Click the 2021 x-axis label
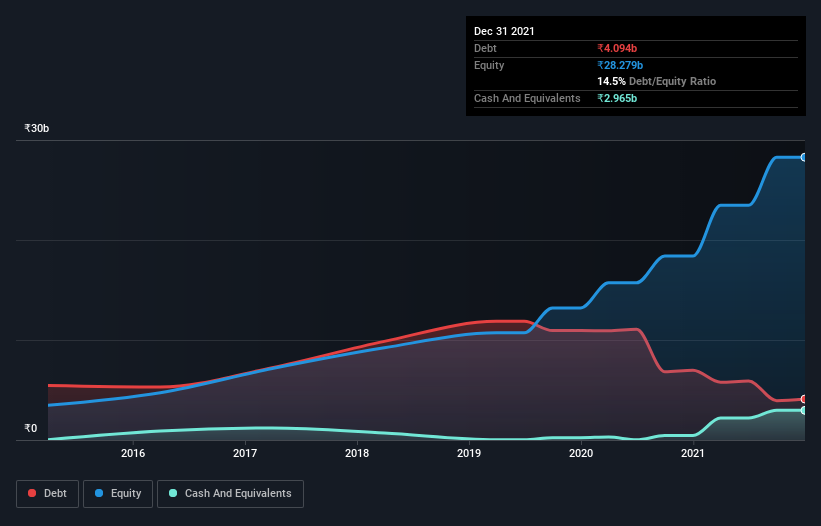Viewport: 821px width, 526px height. tap(693, 453)
